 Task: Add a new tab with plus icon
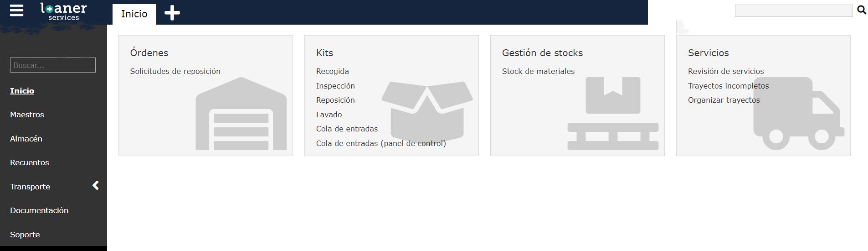pos(172,13)
